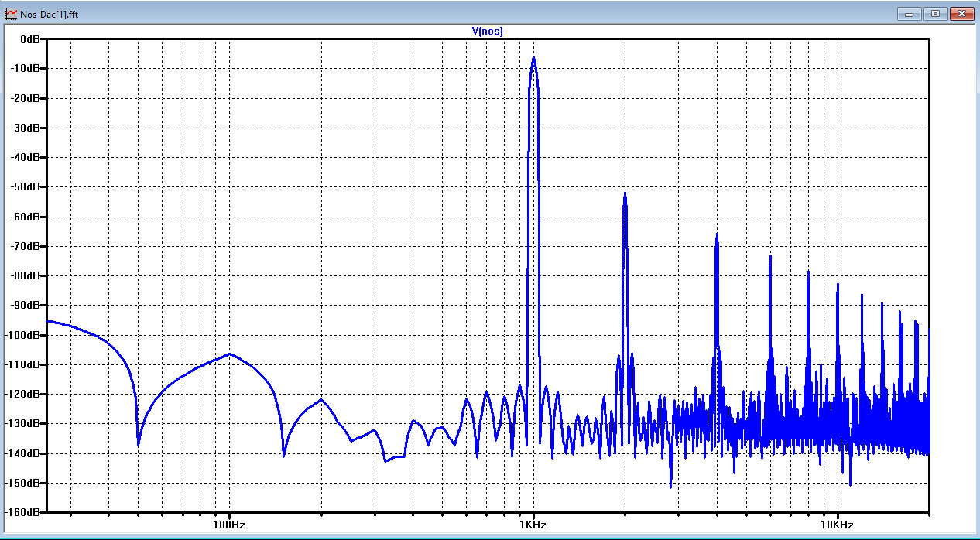980x540 pixels.
Task: Click the trace hump peak at 100Hz
Action: pyautogui.click(x=230, y=354)
